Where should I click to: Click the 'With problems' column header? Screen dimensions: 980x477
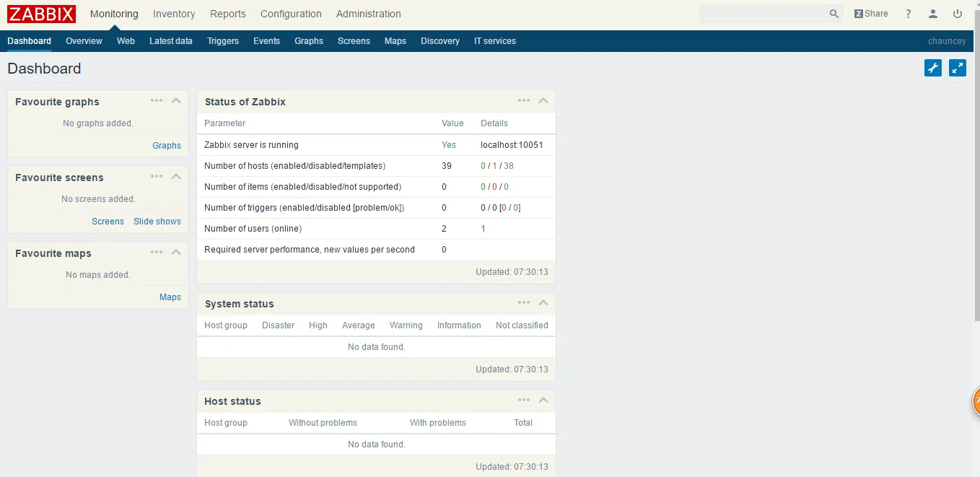438,422
